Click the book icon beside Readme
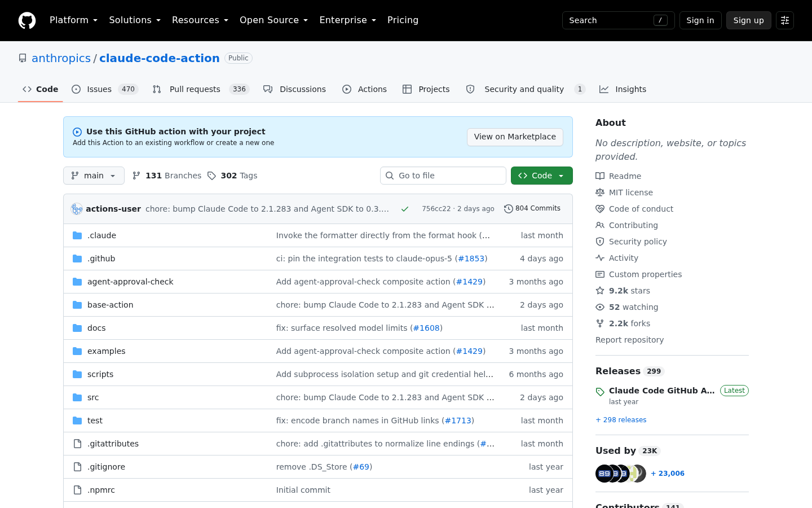 click(x=600, y=176)
